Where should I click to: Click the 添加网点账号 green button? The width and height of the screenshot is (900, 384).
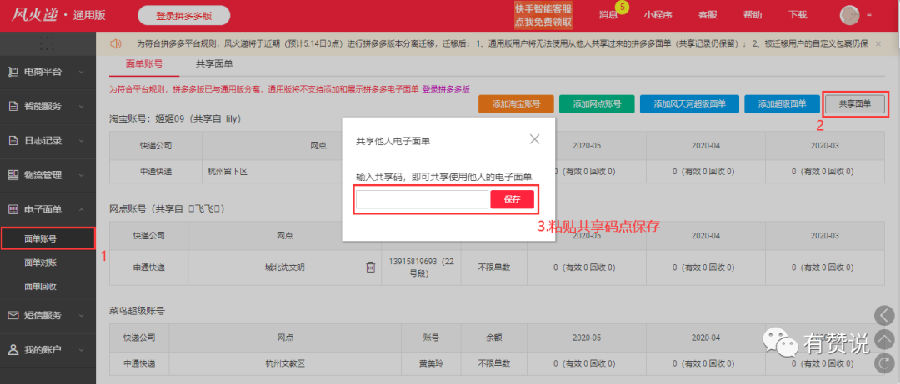coord(596,104)
